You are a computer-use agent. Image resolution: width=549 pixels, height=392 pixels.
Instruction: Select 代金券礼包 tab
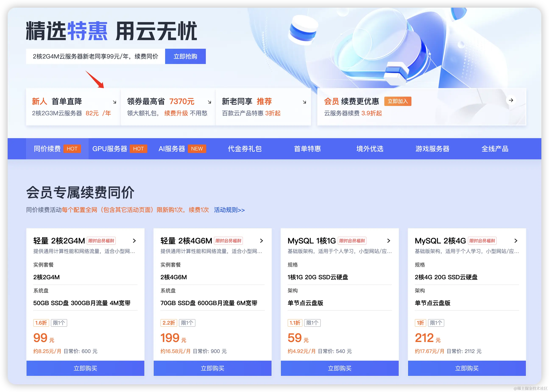point(245,149)
